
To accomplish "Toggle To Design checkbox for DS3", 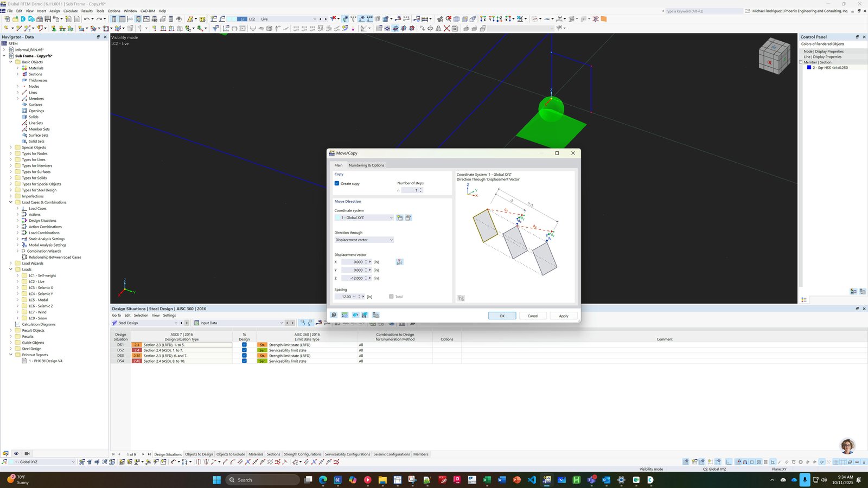I will coord(244,356).
